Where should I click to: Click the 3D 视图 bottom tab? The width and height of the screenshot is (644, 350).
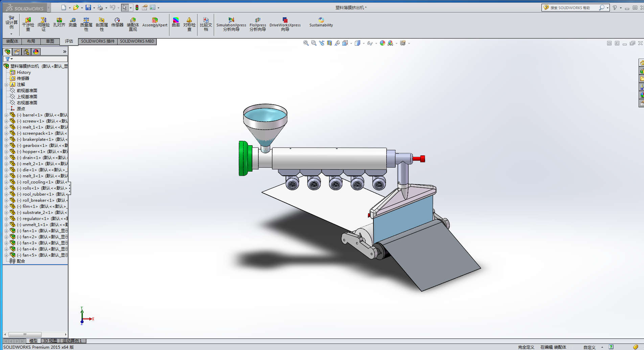tap(50, 341)
